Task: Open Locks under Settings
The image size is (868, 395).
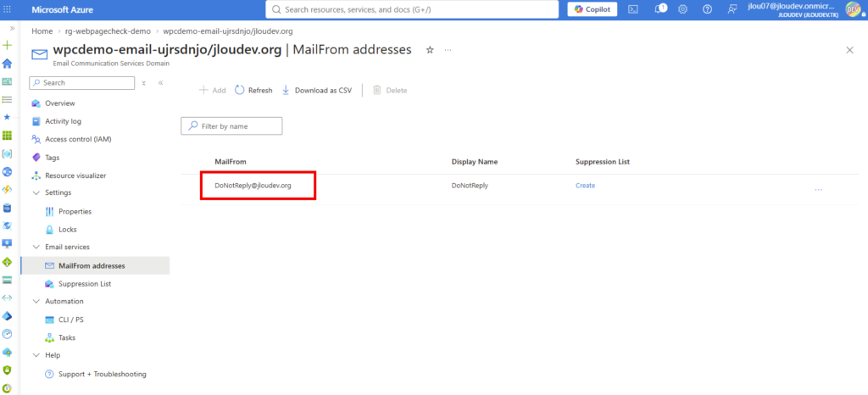Action: 60,229
